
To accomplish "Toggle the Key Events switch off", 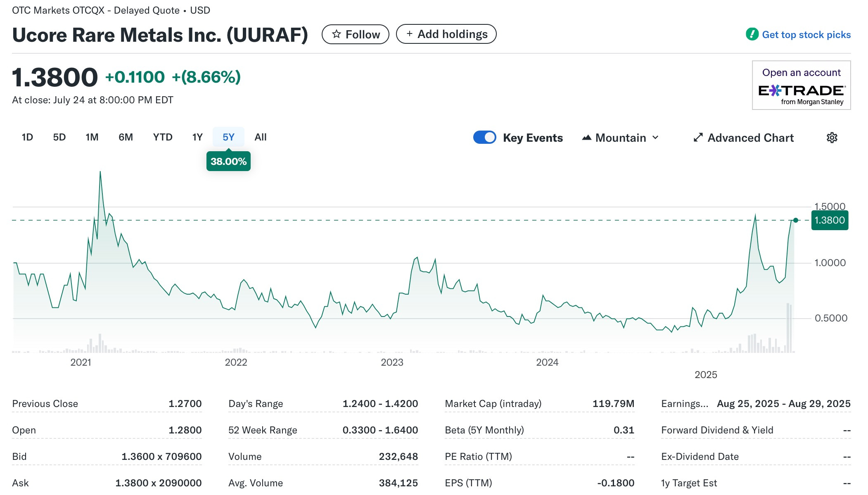I will coord(484,138).
